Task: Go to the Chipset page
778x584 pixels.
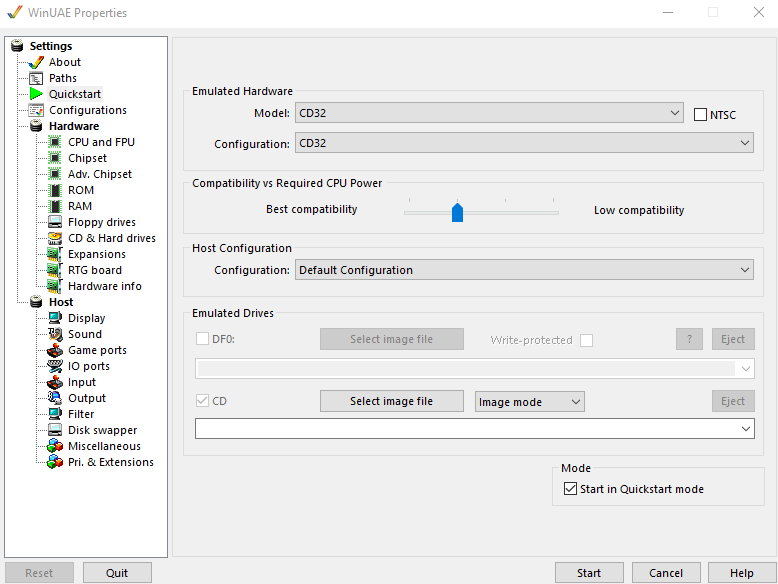Action: click(x=87, y=158)
